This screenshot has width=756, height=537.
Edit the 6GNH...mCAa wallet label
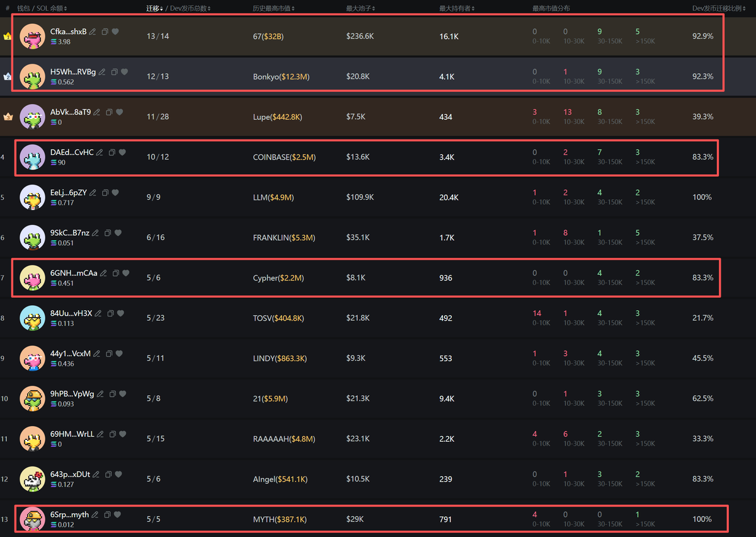103,274
